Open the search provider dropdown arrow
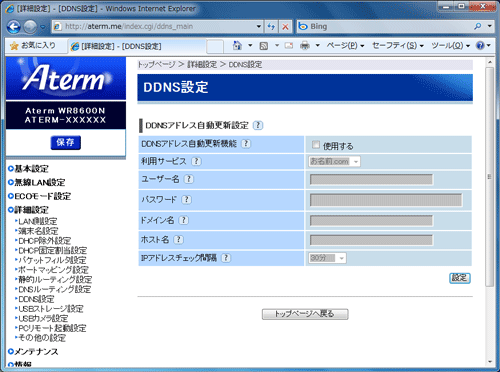The image size is (500, 372). [489, 26]
